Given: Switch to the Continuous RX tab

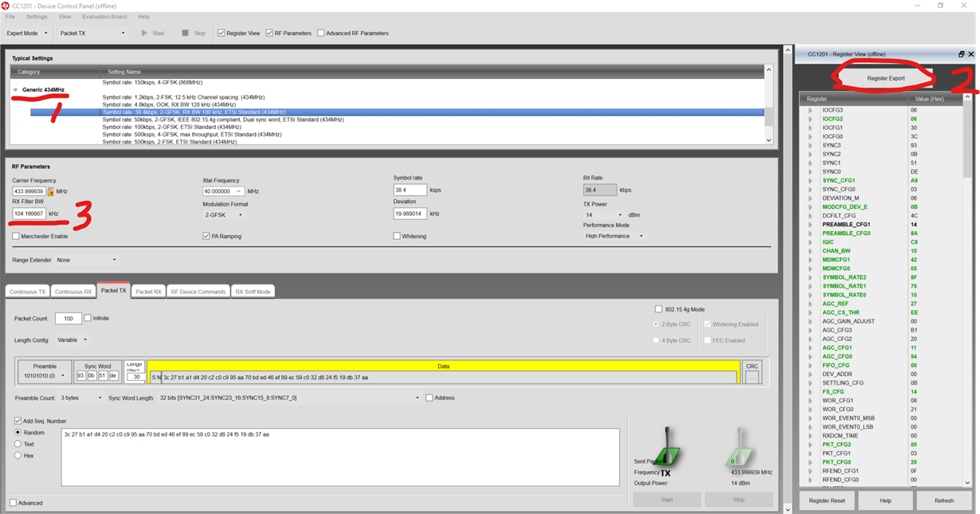Looking at the screenshot, I should click(73, 292).
